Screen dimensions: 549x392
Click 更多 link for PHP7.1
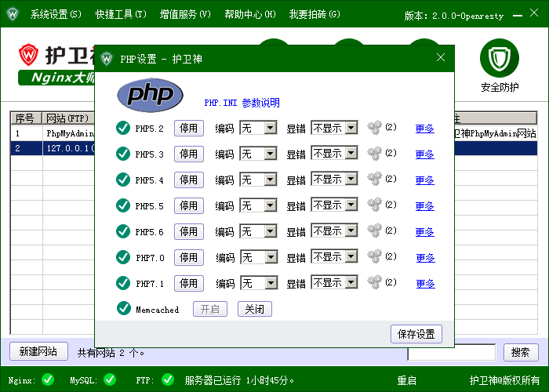pos(425,284)
